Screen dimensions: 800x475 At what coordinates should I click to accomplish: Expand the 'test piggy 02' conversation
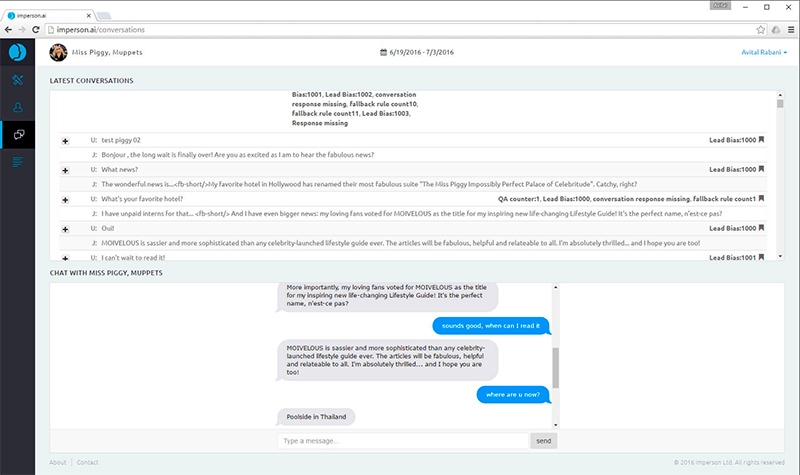[65, 141]
